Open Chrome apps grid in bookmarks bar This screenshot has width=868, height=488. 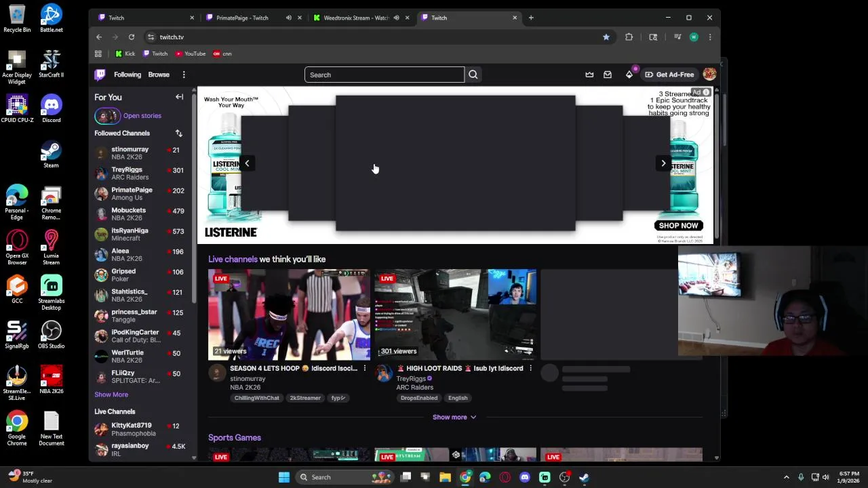(x=98, y=54)
